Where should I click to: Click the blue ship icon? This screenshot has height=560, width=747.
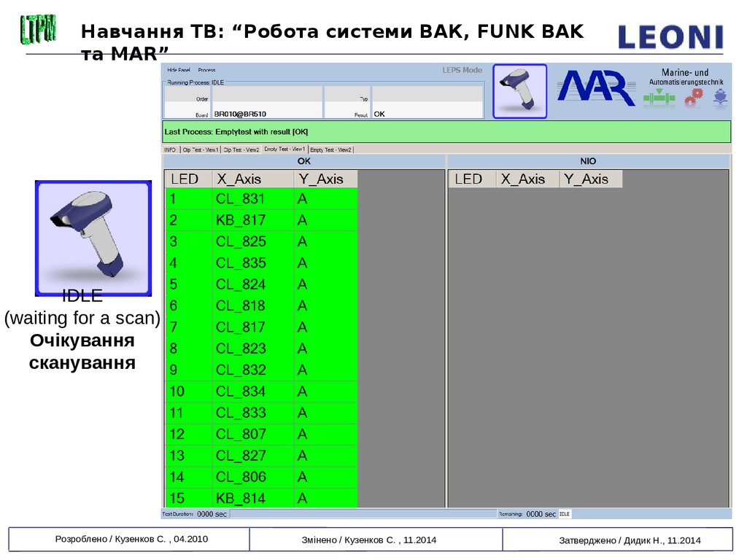click(x=720, y=98)
